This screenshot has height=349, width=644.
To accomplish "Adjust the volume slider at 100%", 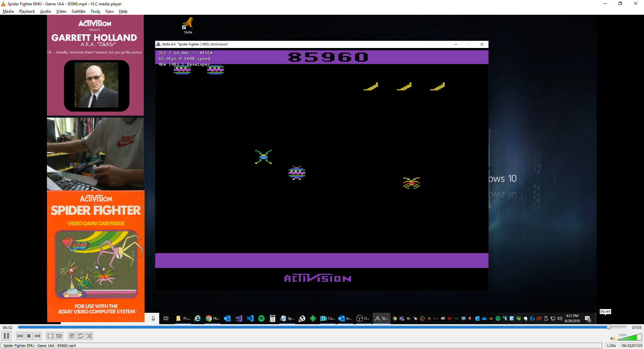I will point(630,337).
